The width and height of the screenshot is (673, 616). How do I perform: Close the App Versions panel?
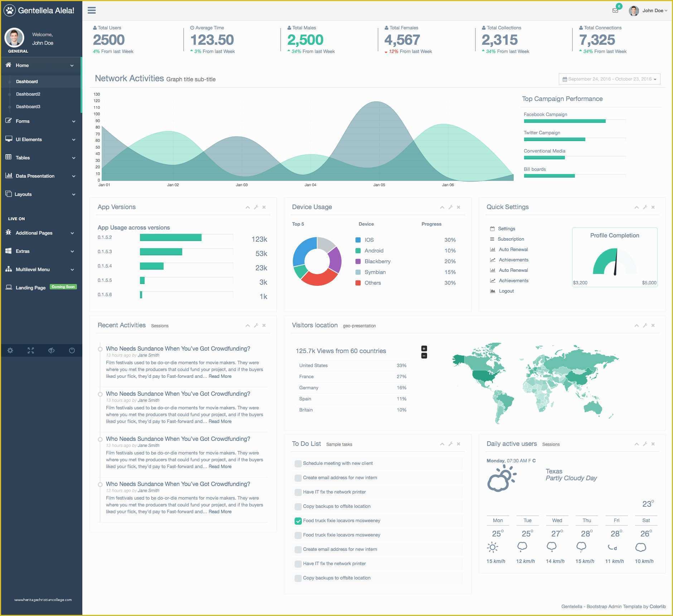point(264,207)
